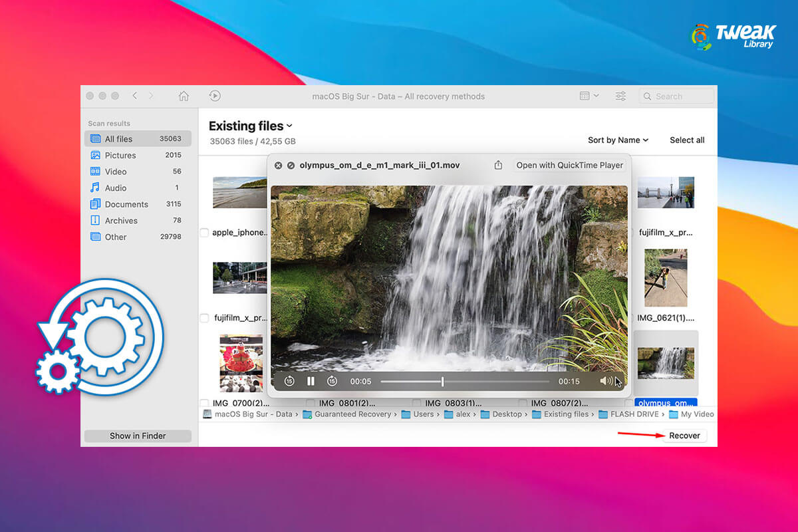This screenshot has height=532, width=798.
Task: Pause the playing video preview
Action: (x=311, y=380)
